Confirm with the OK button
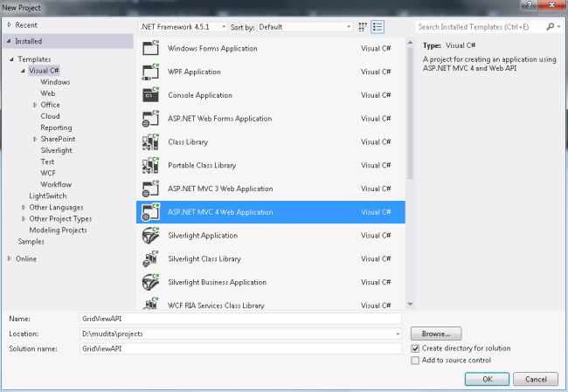This screenshot has height=392, width=568. [488, 379]
